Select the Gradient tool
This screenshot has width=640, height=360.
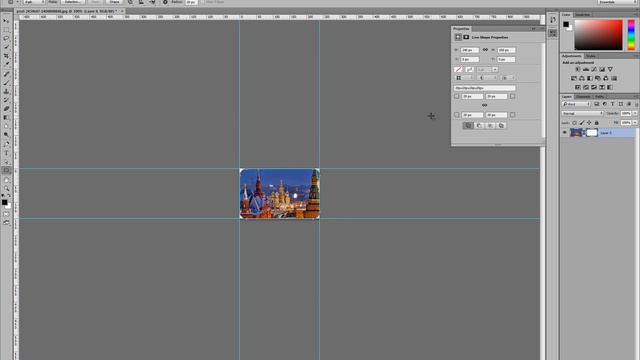pos(6,118)
